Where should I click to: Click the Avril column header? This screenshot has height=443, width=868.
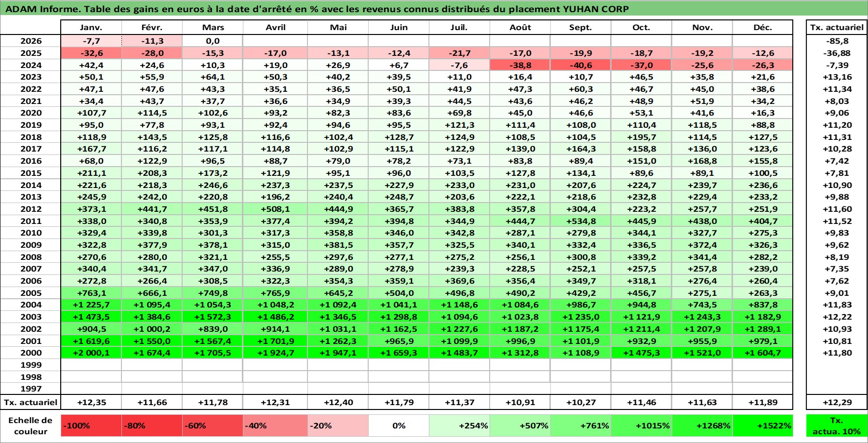(275, 27)
